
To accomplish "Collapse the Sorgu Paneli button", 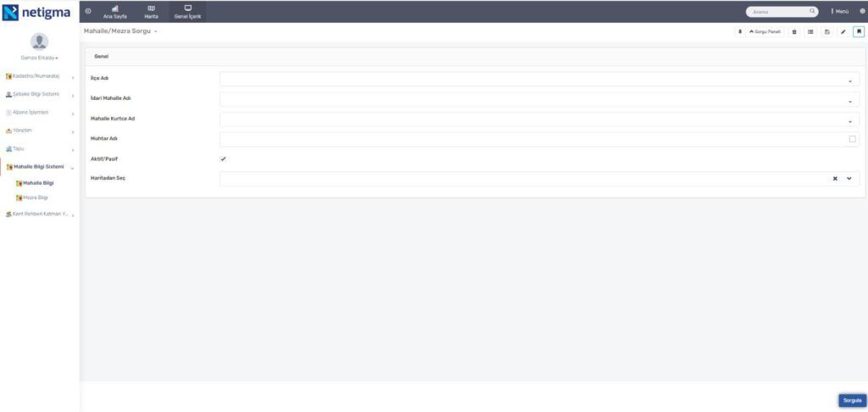I will (x=765, y=32).
